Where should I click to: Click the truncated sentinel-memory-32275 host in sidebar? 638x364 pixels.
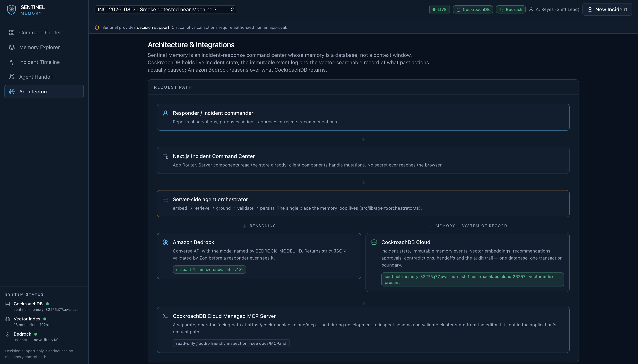[47, 310]
